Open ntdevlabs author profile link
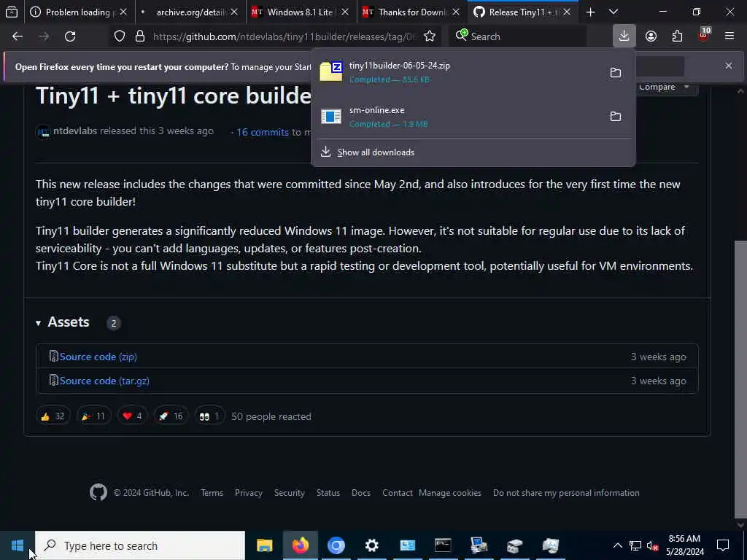 [75, 131]
